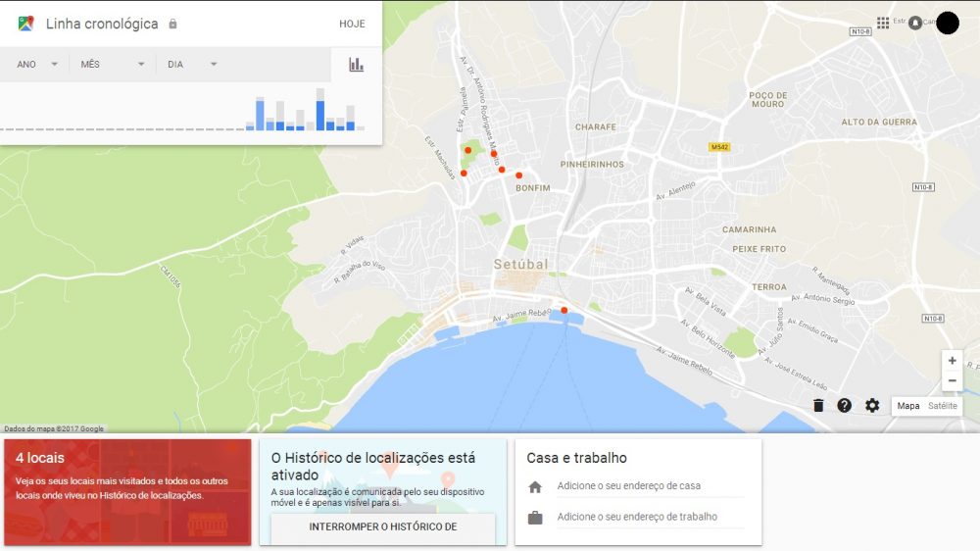This screenshot has height=551, width=980.
Task: Expand the ANO year dropdown
Action: coord(37,65)
